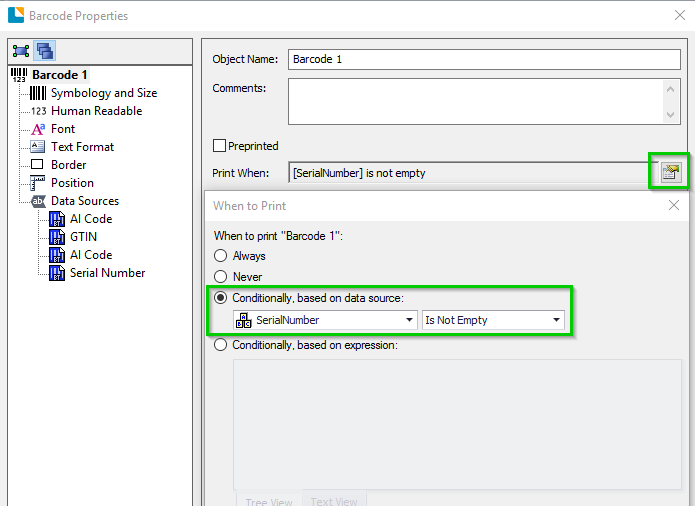The image size is (695, 506).
Task: Open the SerialNumber data source dropdown
Action: point(325,320)
